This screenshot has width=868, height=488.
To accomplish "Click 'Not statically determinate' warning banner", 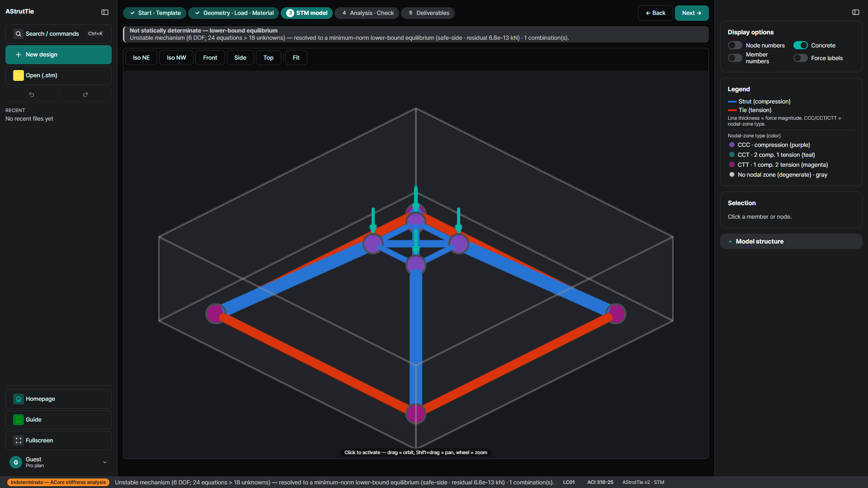I will tap(416, 34).
